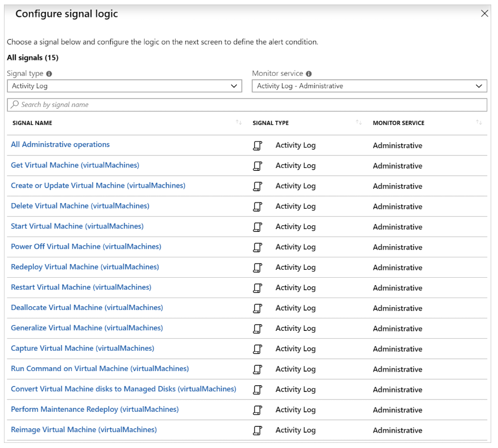Pick the Deallocate Virtual Machine signal
The height and width of the screenshot is (448, 498).
click(x=87, y=308)
